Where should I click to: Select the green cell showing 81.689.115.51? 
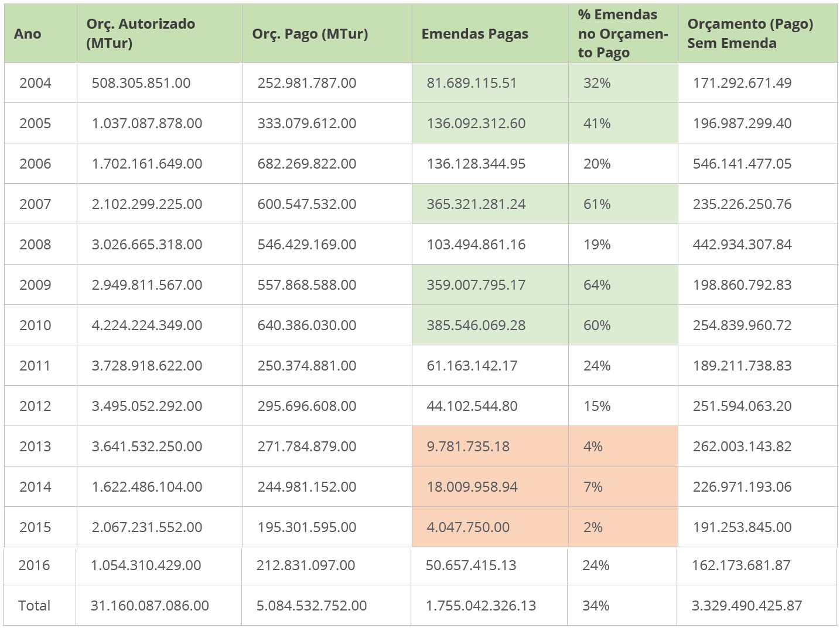tap(472, 83)
